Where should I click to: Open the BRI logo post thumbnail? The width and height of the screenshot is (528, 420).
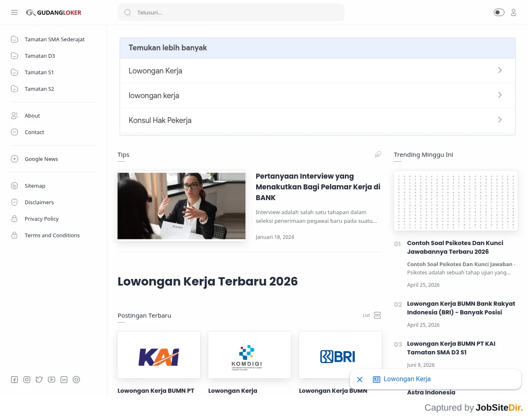click(x=340, y=355)
